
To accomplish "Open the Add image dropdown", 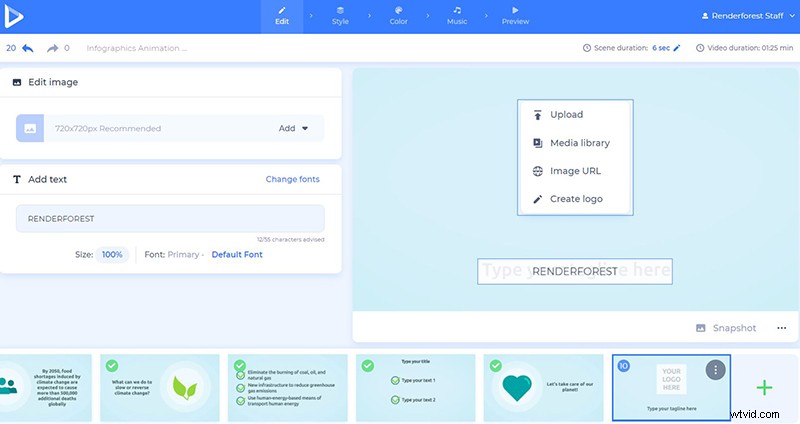I will (293, 128).
